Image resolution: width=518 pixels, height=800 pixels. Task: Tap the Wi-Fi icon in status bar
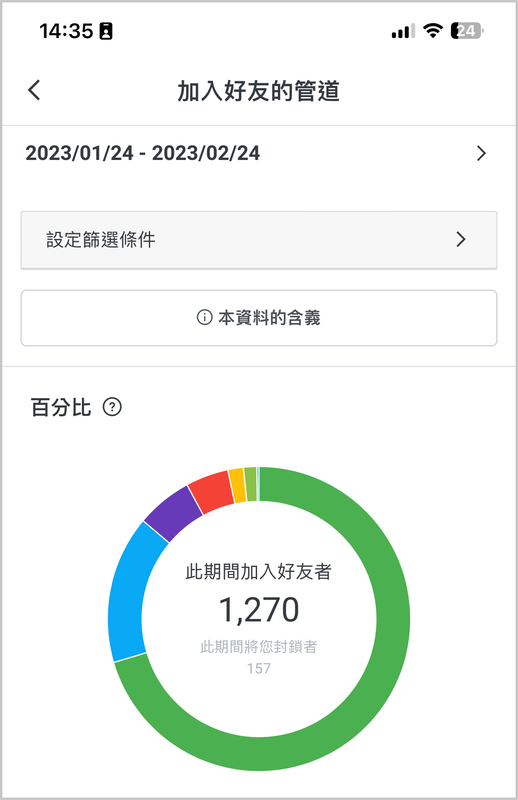[x=433, y=31]
